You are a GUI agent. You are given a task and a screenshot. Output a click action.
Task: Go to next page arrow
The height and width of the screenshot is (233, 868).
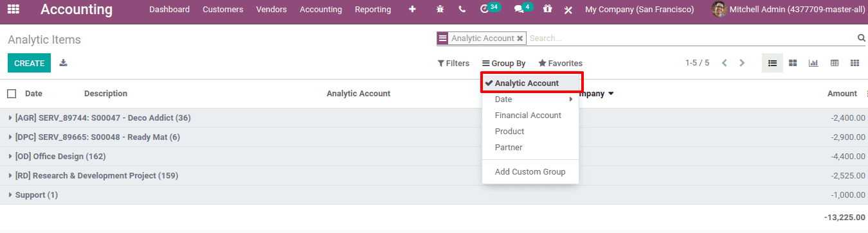[742, 63]
